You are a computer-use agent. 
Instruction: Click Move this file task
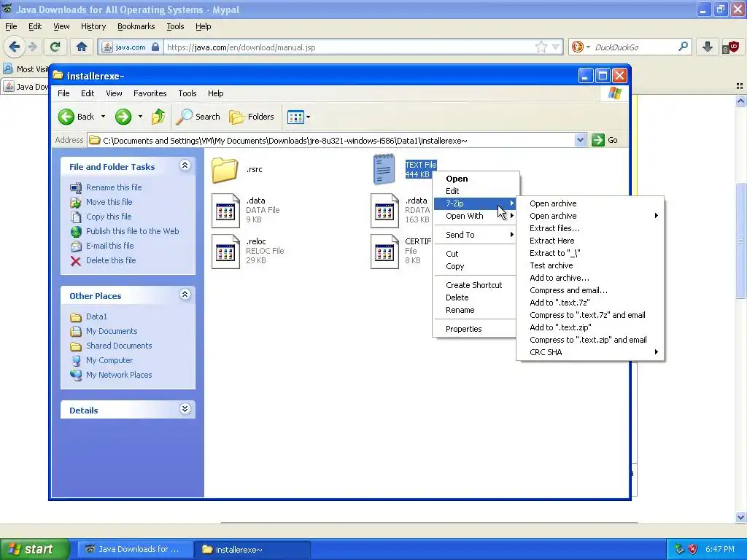tap(109, 202)
